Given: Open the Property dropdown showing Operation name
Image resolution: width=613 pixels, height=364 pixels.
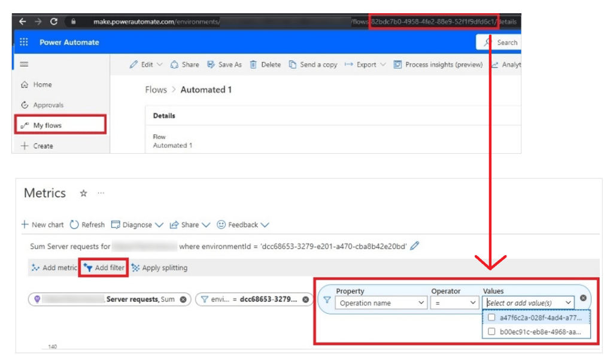Looking at the screenshot, I should point(381,303).
